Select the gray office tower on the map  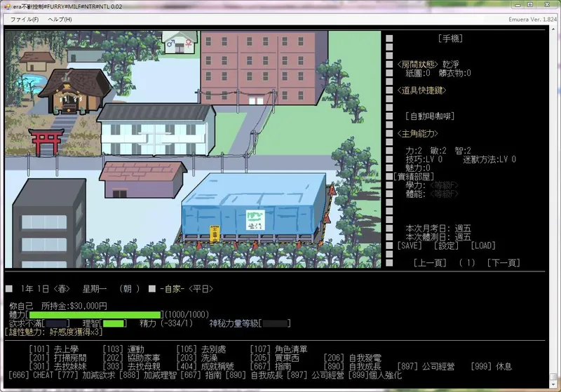[49, 223]
